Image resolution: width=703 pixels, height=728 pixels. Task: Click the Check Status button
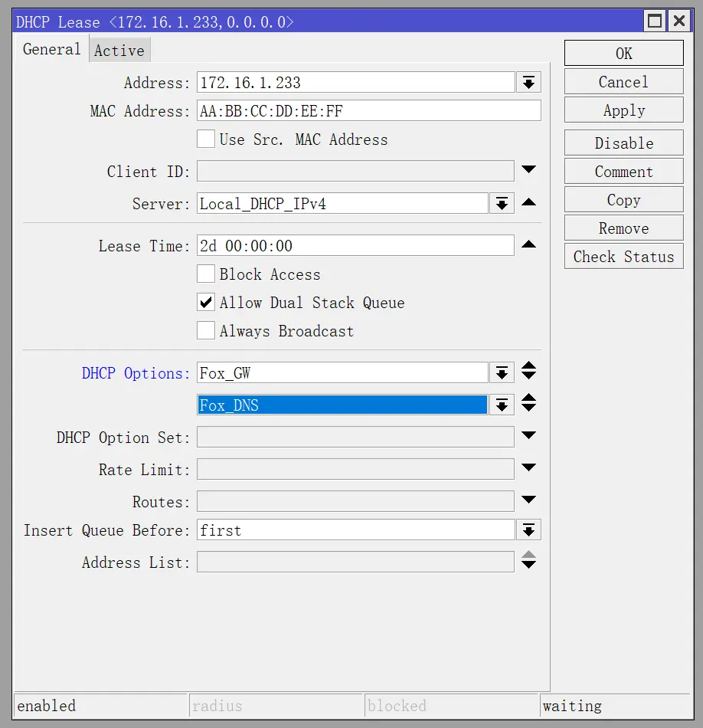pos(623,256)
